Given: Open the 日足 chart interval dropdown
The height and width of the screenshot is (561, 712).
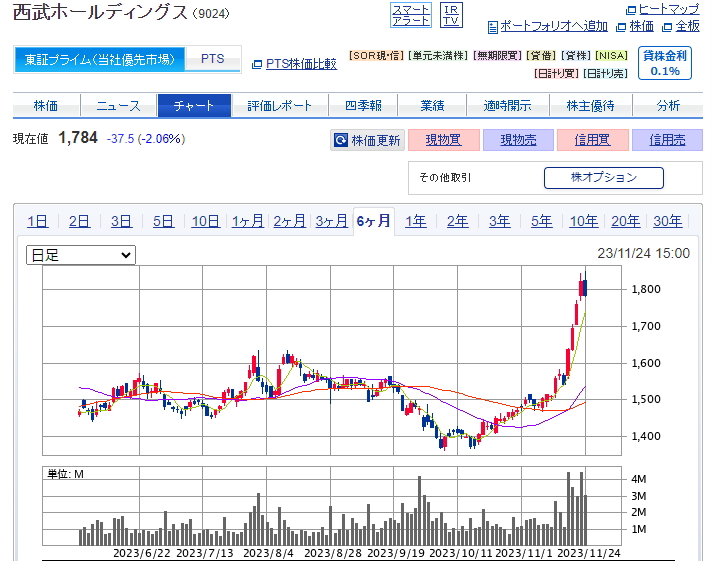Looking at the screenshot, I should tap(81, 255).
